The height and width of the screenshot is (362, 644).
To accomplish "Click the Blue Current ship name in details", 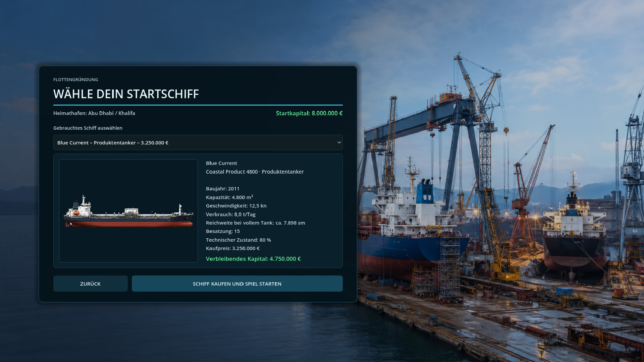I will (221, 163).
